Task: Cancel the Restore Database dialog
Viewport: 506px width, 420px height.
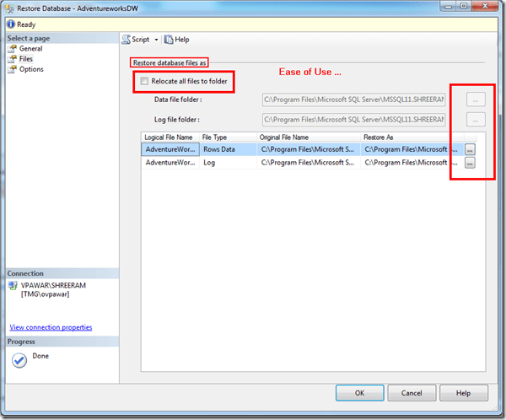Action: (x=411, y=393)
